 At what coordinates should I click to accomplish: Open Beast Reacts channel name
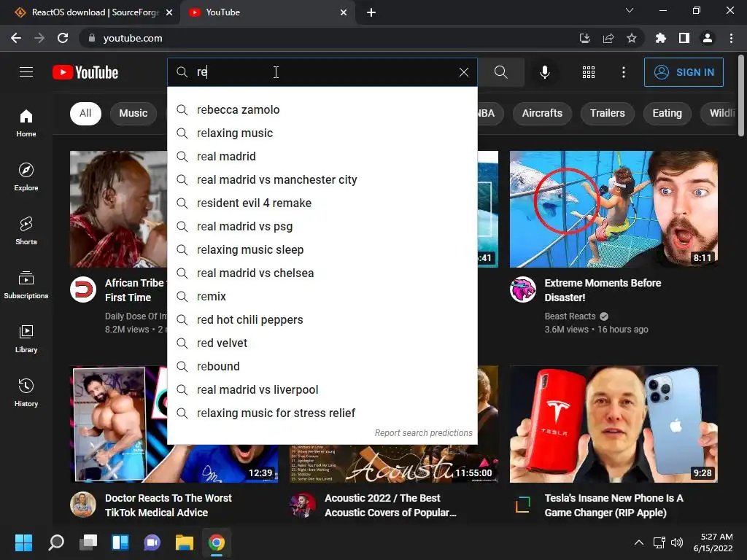pos(570,316)
